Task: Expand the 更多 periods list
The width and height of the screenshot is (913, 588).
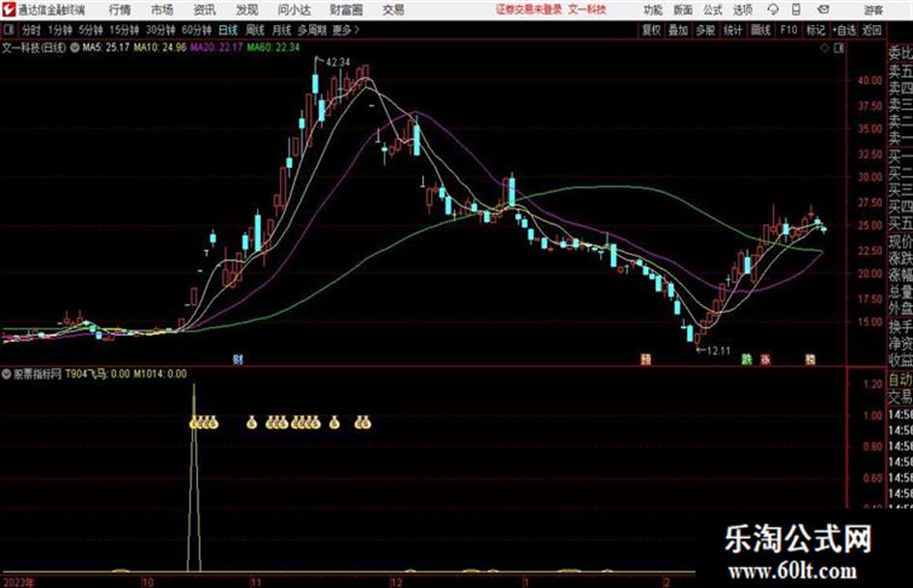Action: tap(346, 30)
